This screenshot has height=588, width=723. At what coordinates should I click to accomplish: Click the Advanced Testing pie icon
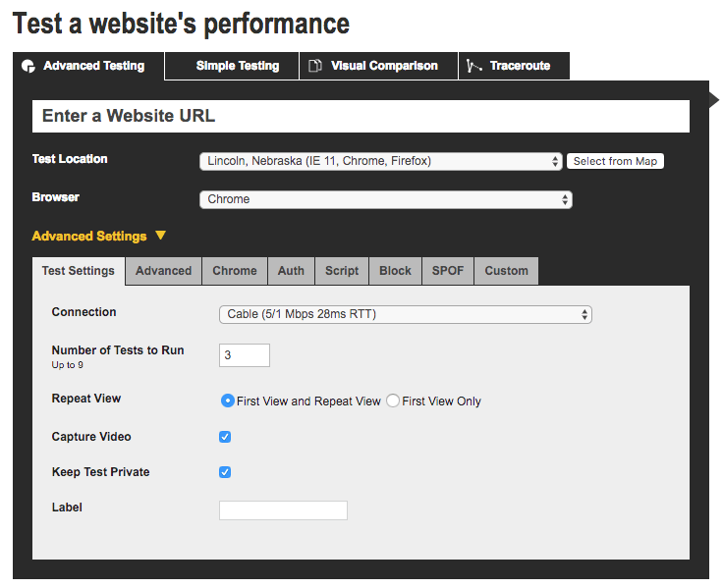[x=28, y=66]
